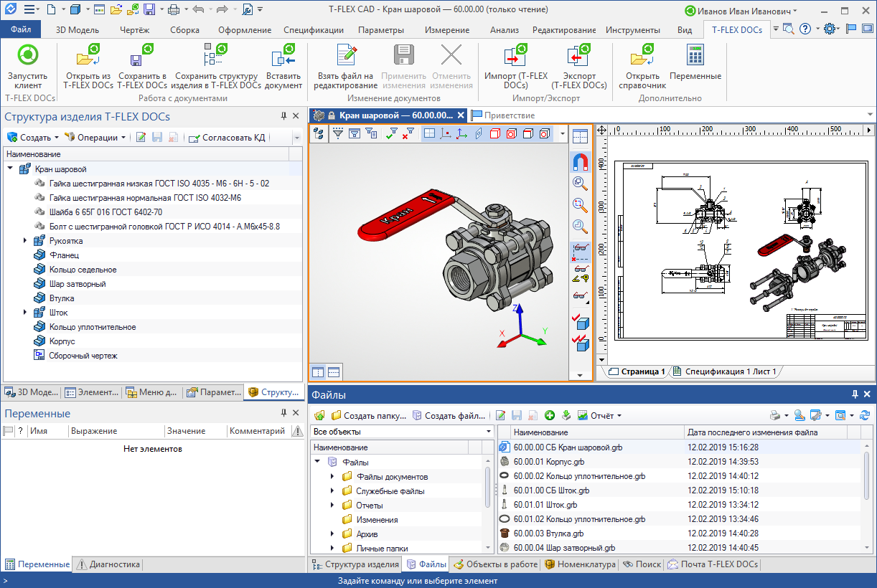Expand the Шток tree node
The width and height of the screenshot is (877, 588).
(25, 313)
